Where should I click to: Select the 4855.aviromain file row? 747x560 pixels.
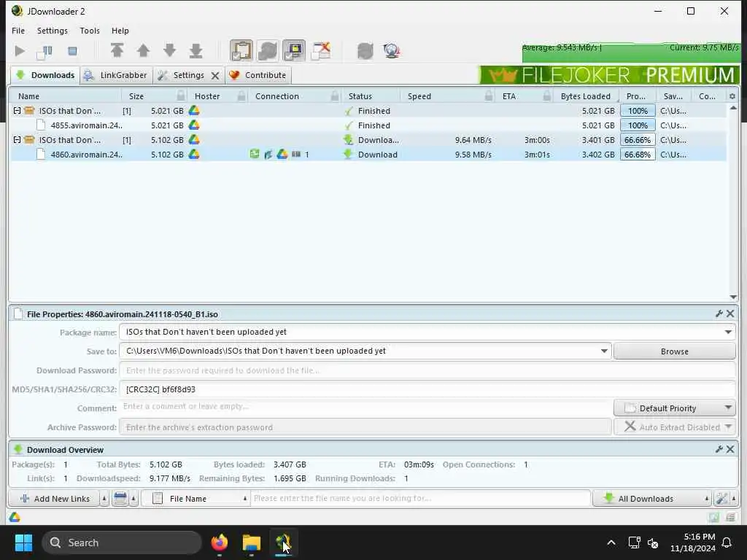point(368,125)
